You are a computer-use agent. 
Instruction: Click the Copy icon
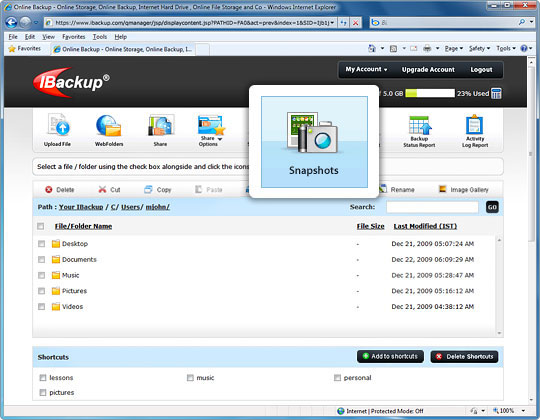tap(148, 189)
